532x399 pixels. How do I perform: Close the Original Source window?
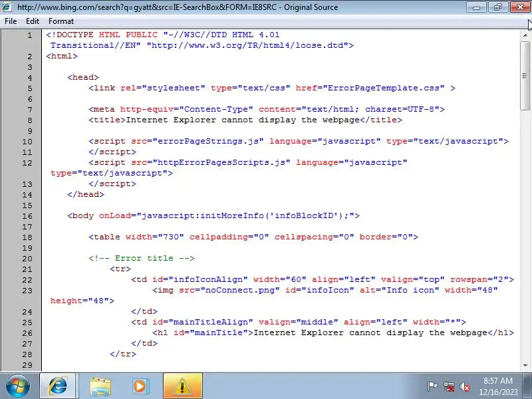[x=520, y=7]
